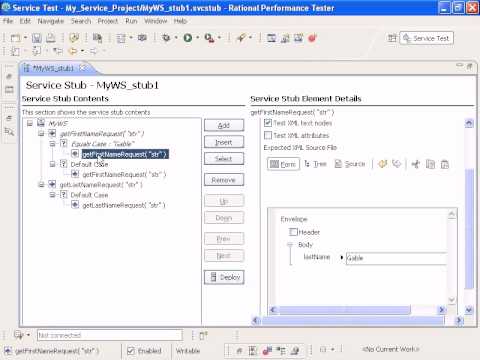
Task: Open the Navigate menu
Action: 51,21
